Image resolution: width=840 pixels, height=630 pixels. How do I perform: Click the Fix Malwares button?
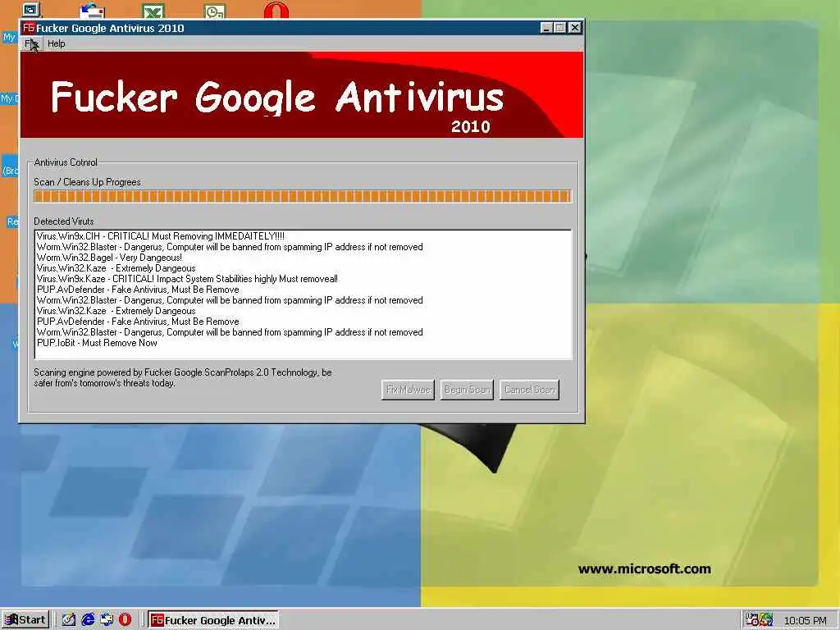tap(409, 390)
